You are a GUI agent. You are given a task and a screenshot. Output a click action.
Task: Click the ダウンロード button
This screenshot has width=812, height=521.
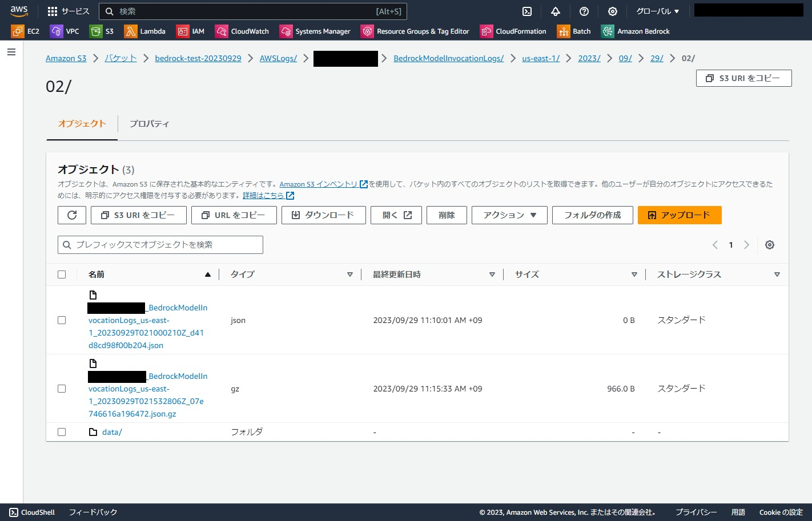point(323,215)
